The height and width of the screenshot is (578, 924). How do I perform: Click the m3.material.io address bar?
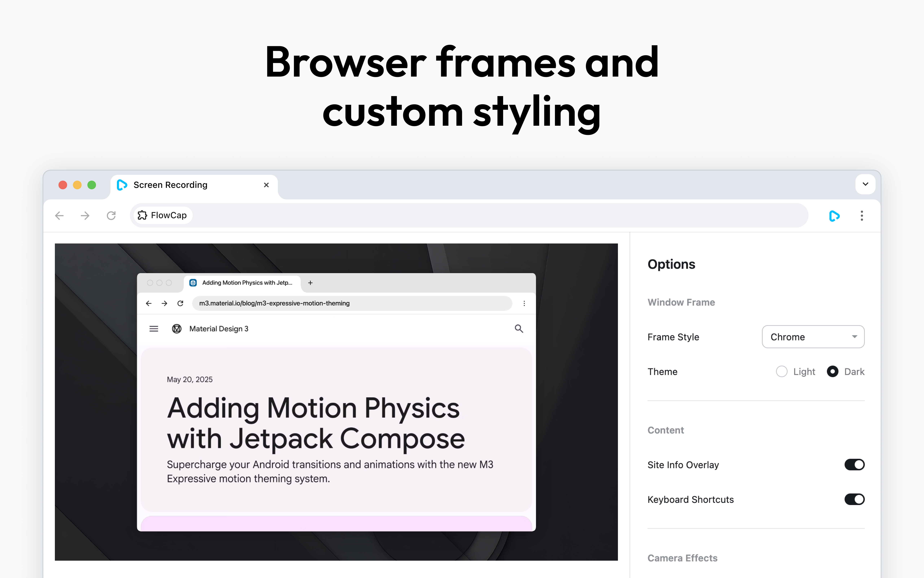(352, 303)
